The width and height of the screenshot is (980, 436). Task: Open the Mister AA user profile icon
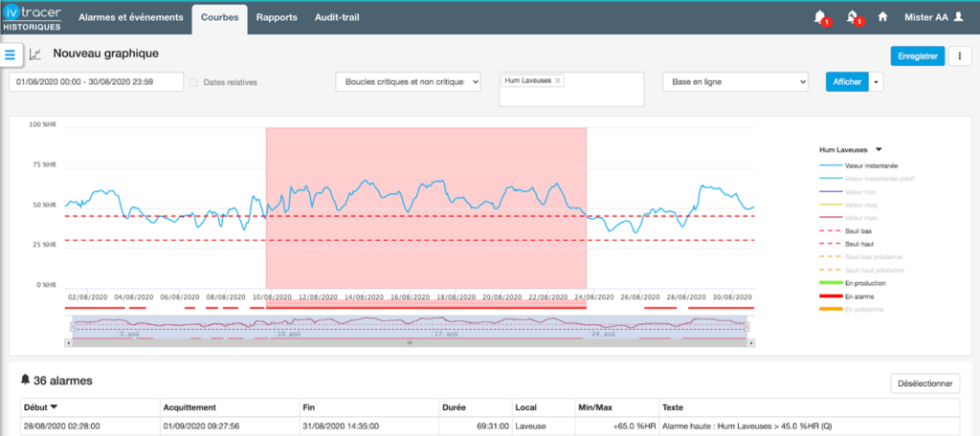957,17
